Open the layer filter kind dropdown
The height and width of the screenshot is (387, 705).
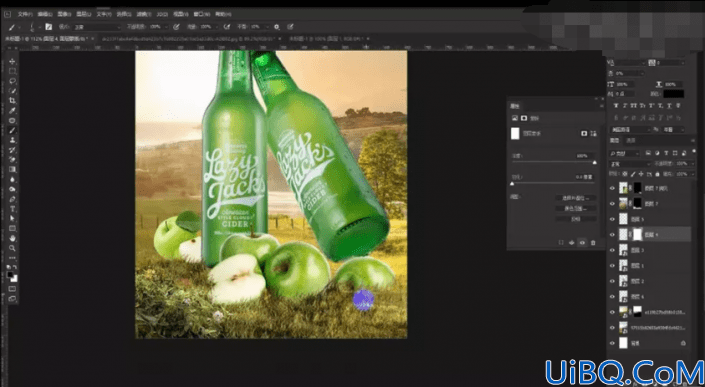[626, 153]
